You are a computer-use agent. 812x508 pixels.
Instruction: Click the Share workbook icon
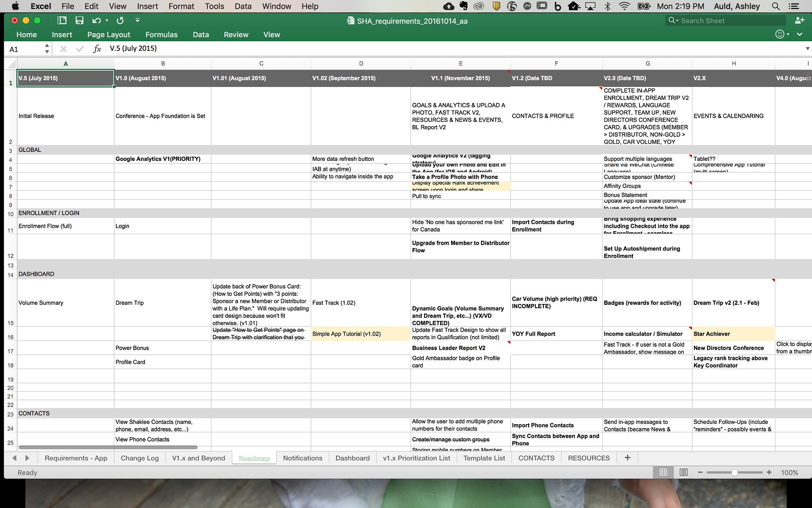pos(799,20)
